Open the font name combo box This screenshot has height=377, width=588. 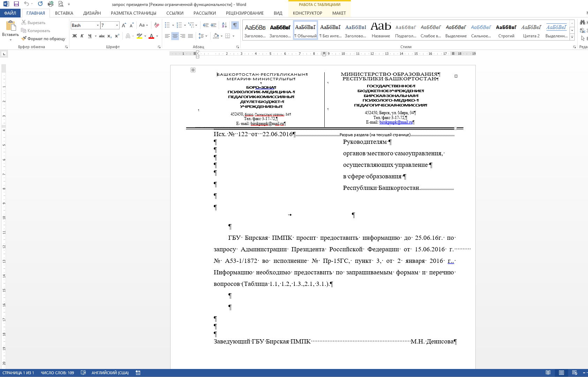(x=85, y=25)
